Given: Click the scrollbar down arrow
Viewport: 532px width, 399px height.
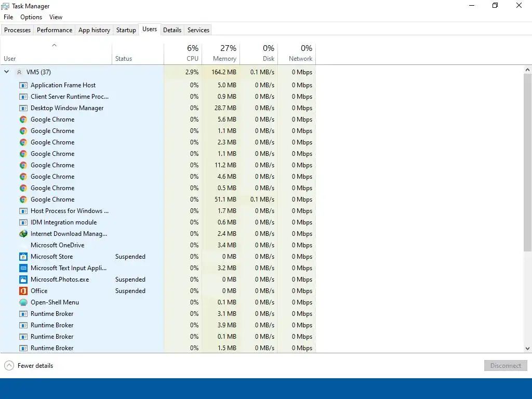Looking at the screenshot, I should [527, 349].
